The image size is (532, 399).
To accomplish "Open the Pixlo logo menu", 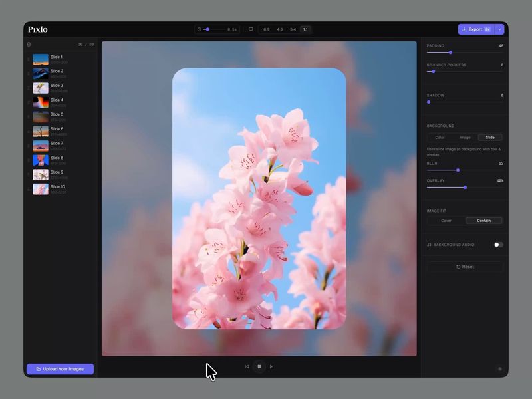I will [38, 29].
